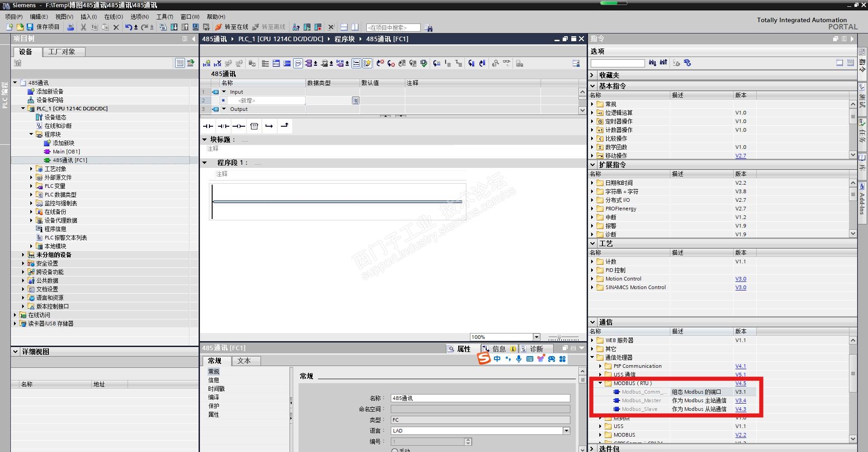Adjust the editor zoom slider

[x=560, y=338]
